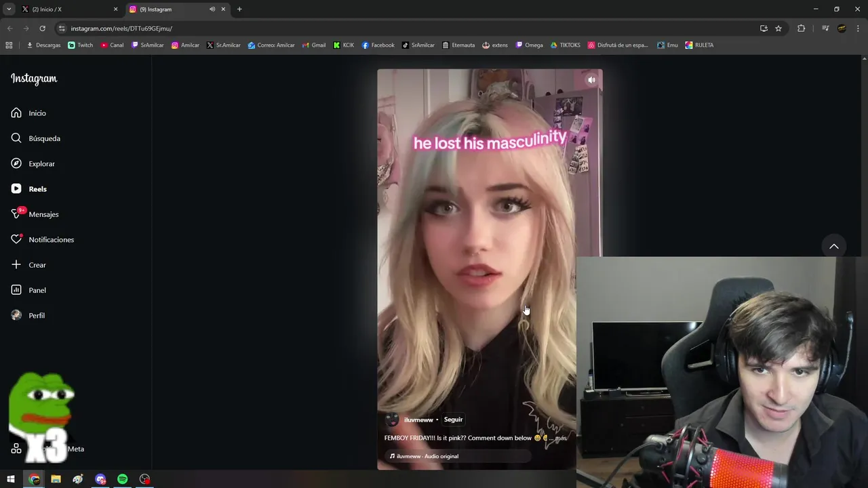The height and width of the screenshot is (488, 868).
Task: Click the Instagram logo
Action: tap(34, 79)
